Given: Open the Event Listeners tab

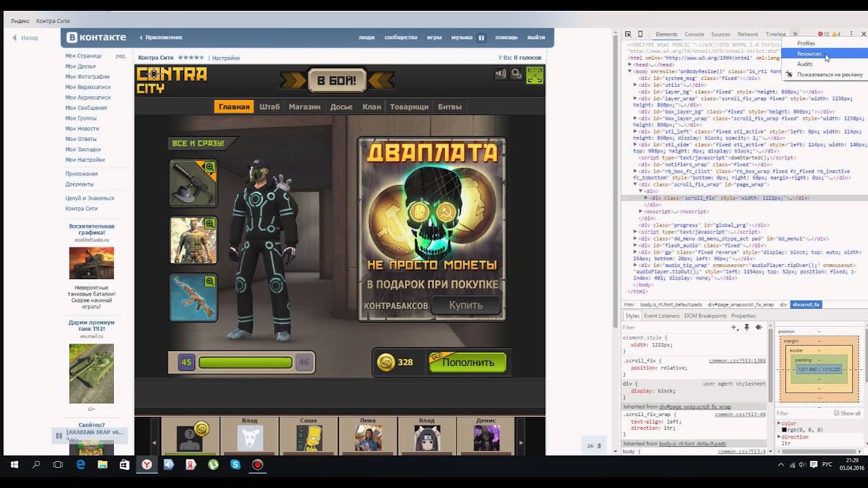Looking at the screenshot, I should (661, 316).
